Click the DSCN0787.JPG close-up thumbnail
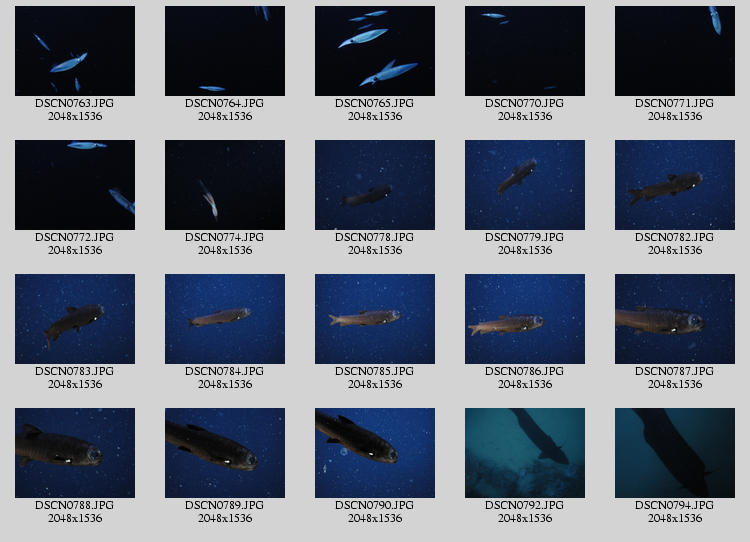 (674, 319)
